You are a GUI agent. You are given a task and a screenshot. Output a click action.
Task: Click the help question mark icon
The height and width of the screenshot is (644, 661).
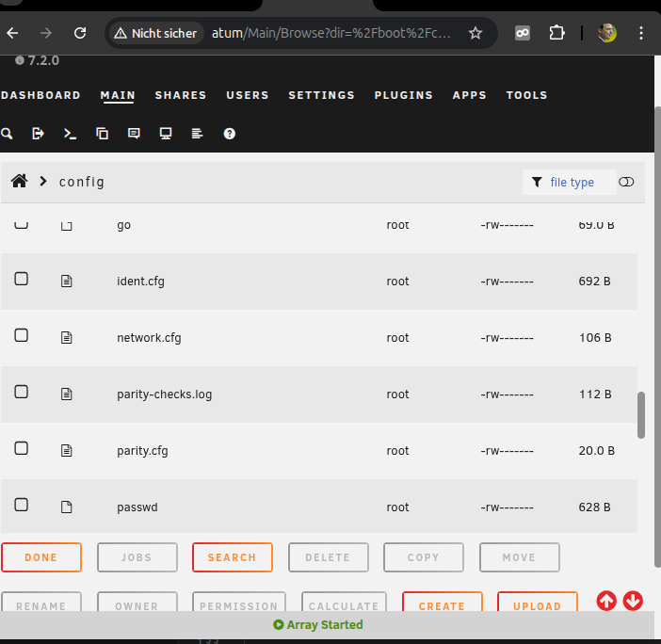230,134
